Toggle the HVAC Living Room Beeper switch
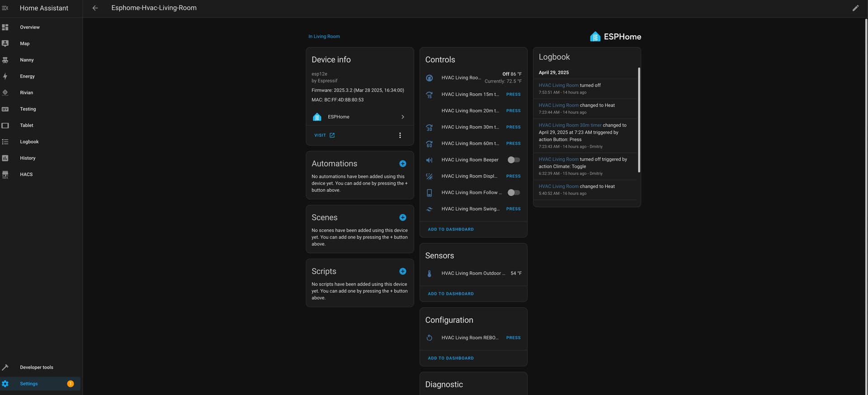This screenshot has width=868, height=395. pyautogui.click(x=513, y=160)
